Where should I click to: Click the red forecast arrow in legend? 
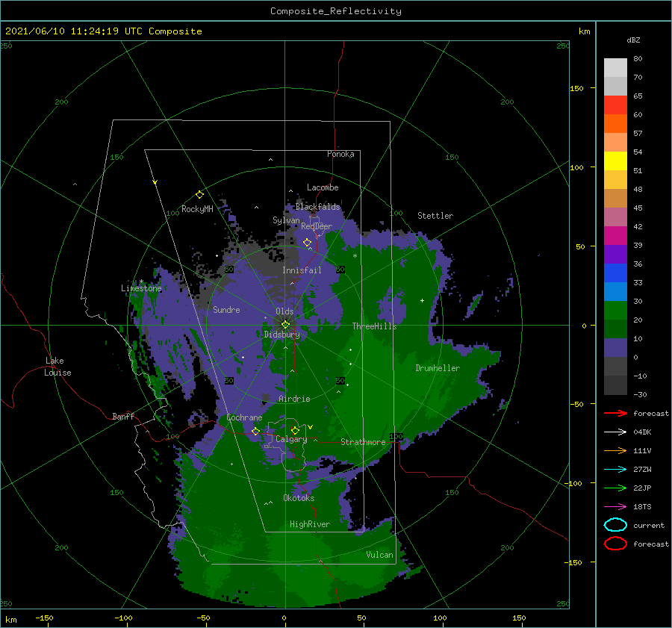pyautogui.click(x=615, y=413)
